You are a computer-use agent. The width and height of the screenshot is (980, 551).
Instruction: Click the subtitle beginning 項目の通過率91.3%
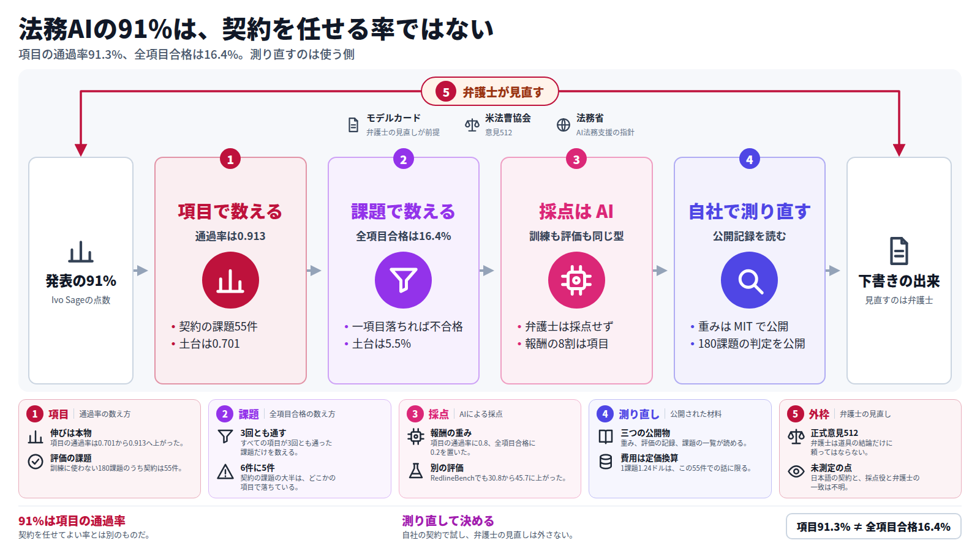coord(186,54)
